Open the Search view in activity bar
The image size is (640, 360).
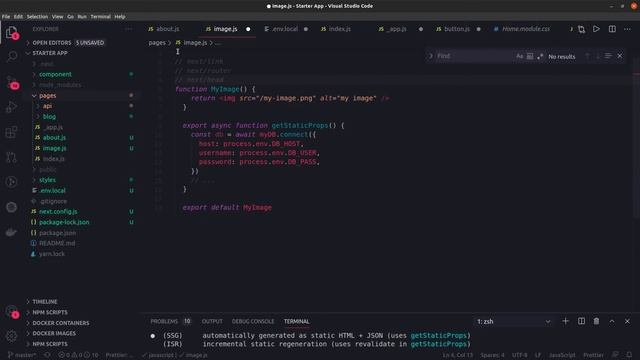pos(11,56)
